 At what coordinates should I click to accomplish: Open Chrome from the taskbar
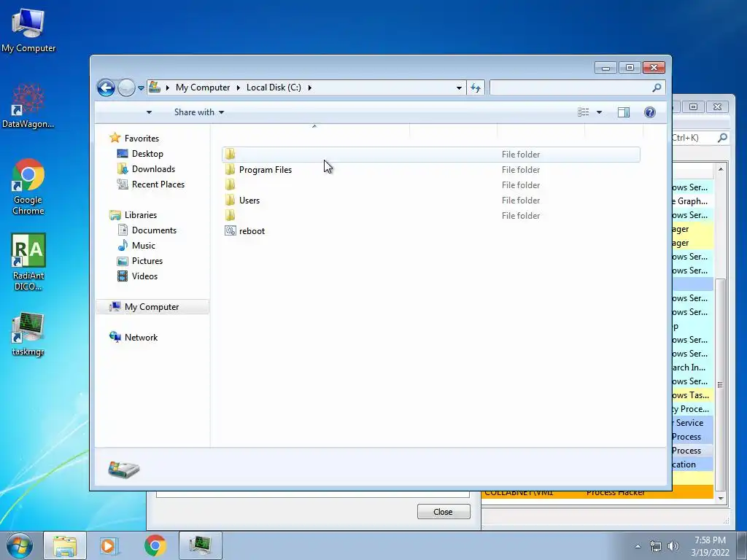pyautogui.click(x=155, y=545)
